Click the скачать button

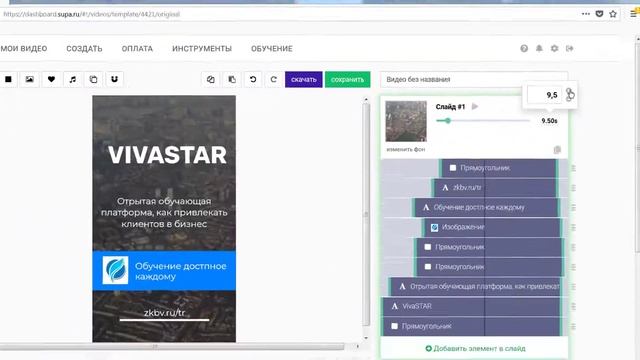(304, 79)
